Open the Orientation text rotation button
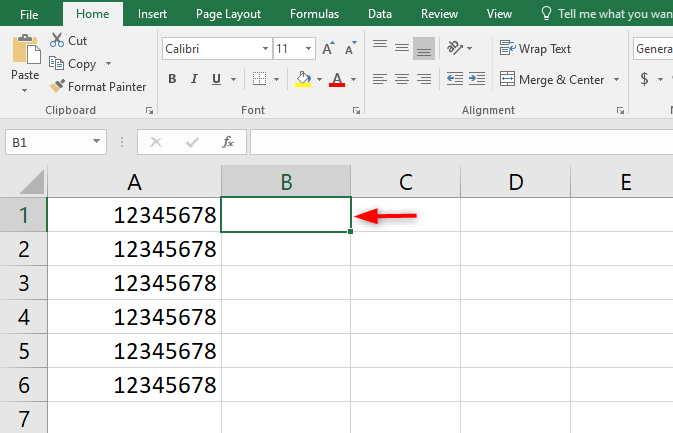The width and height of the screenshot is (673, 433). point(455,48)
